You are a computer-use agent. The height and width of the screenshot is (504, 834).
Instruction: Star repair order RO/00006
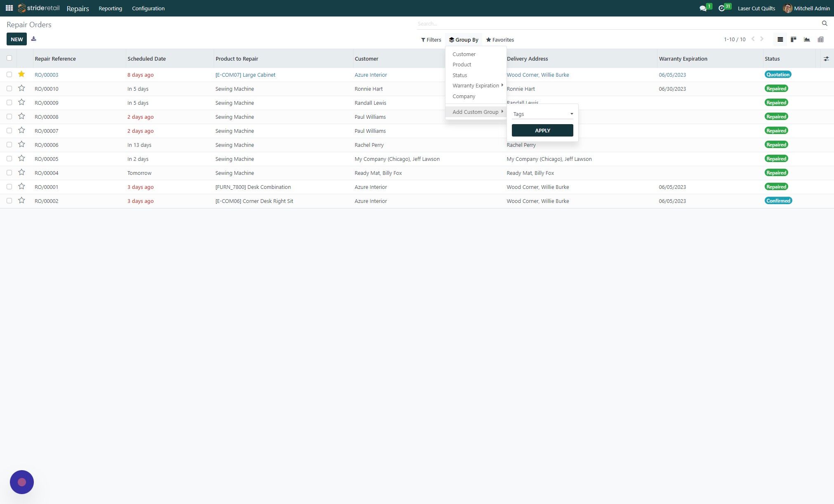(x=21, y=144)
